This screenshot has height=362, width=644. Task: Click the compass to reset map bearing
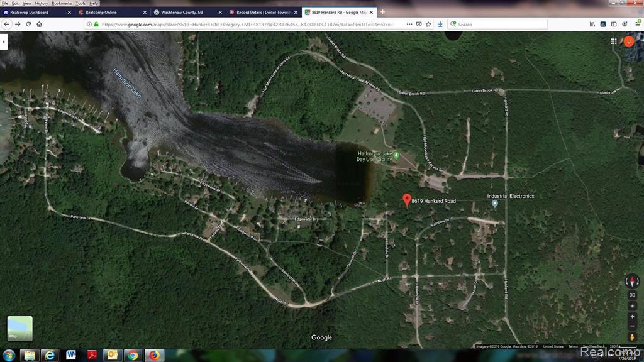tap(632, 281)
